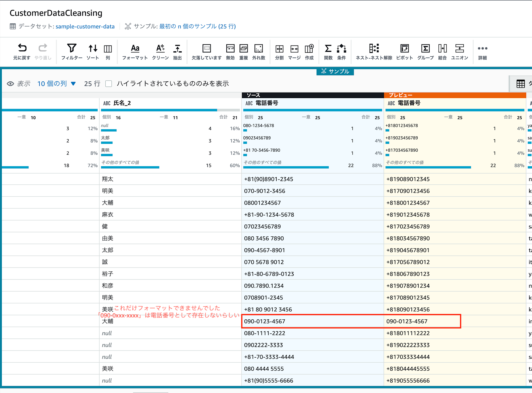Open the Conditions (条件) tool
This screenshot has width=532, height=393.
click(342, 52)
